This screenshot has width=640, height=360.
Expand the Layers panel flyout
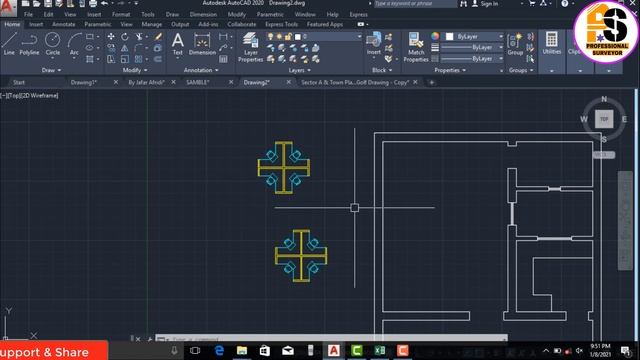(300, 70)
